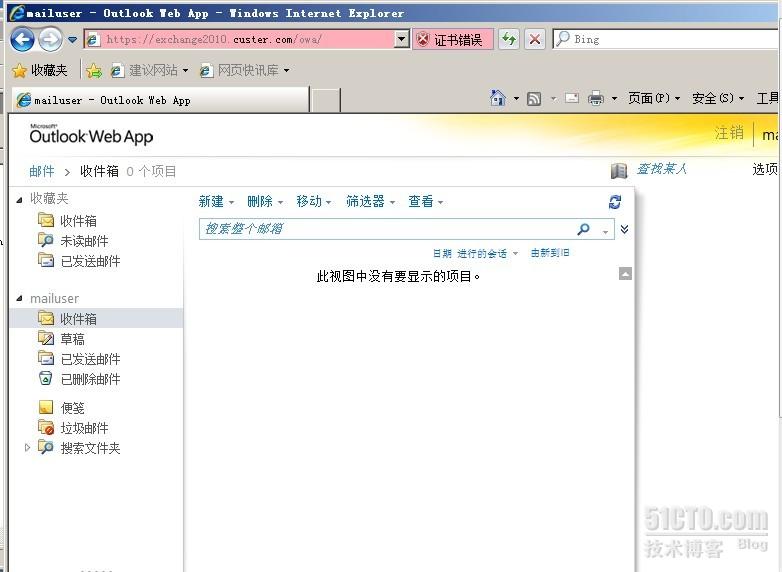782x572 pixels.
Task: Expand the 搜索文件夹 search folders node
Action: click(x=27, y=448)
